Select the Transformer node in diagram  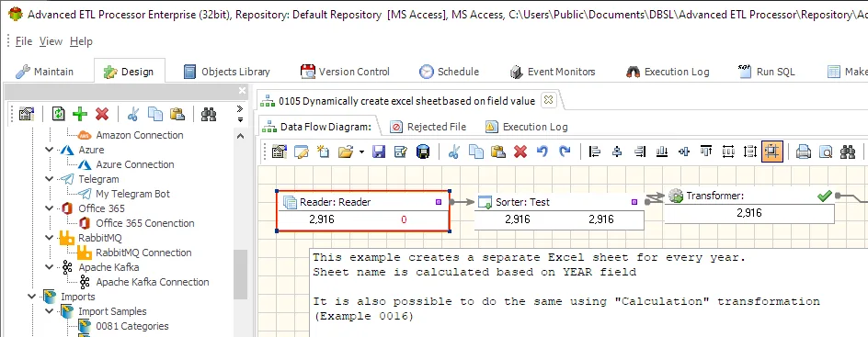(749, 205)
